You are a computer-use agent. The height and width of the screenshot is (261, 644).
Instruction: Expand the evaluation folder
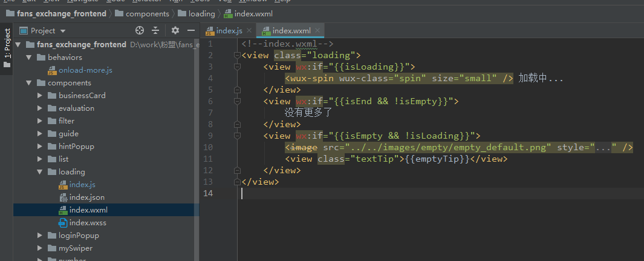coord(40,108)
